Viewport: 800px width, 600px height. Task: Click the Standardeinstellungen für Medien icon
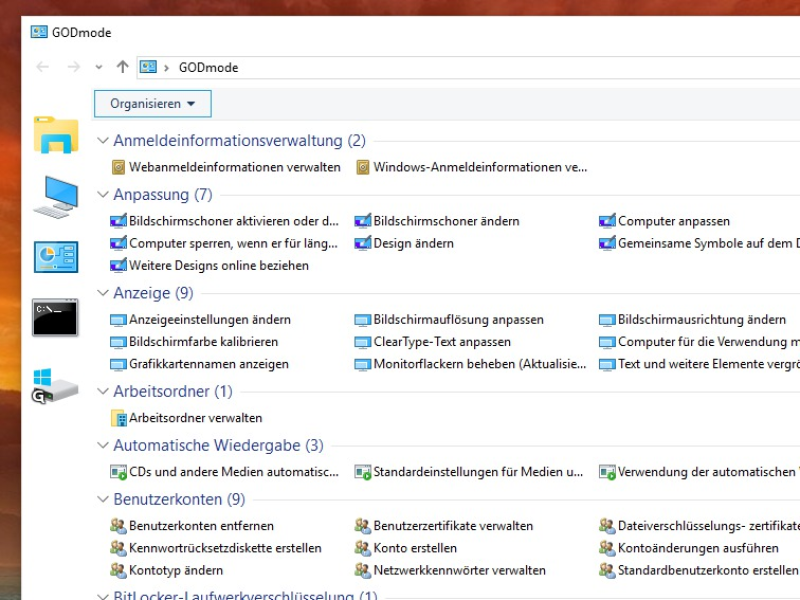coord(363,472)
